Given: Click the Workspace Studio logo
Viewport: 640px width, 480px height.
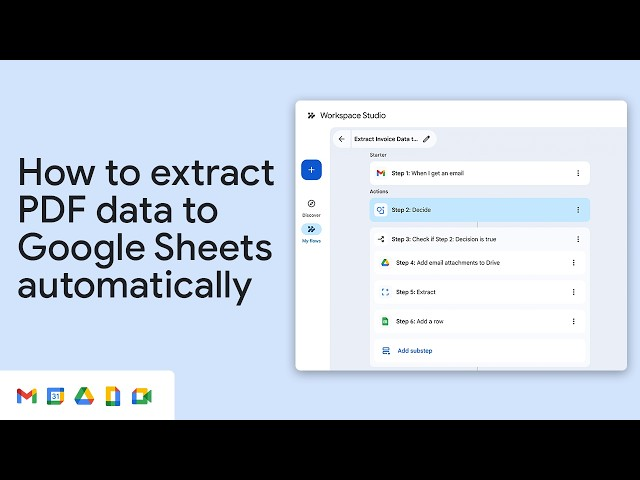Looking at the screenshot, I should 311,115.
